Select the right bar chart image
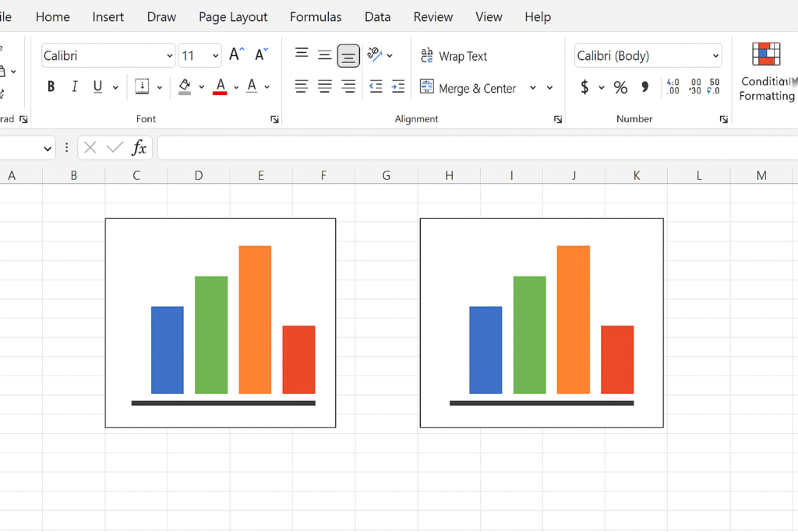Image resolution: width=798 pixels, height=532 pixels. coord(542,323)
